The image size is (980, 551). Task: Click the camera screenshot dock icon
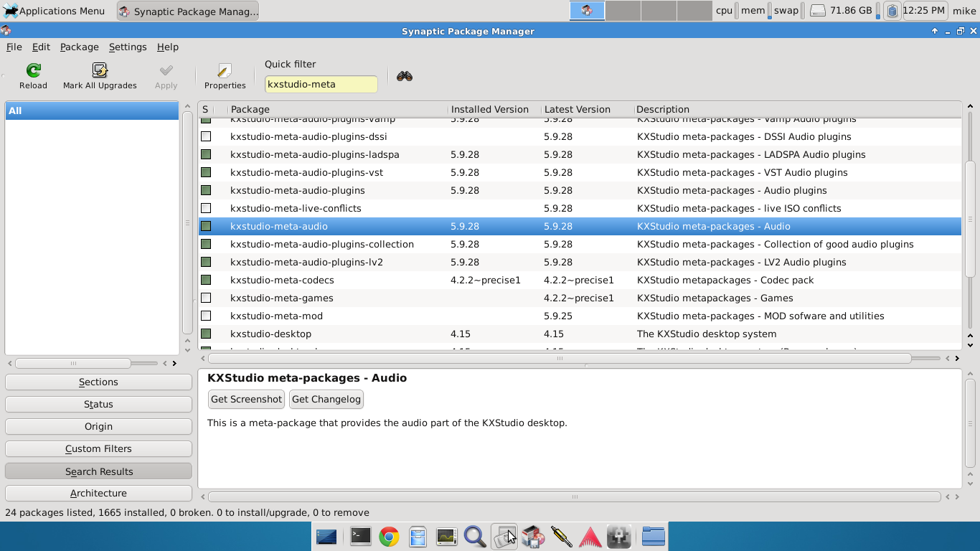point(504,537)
